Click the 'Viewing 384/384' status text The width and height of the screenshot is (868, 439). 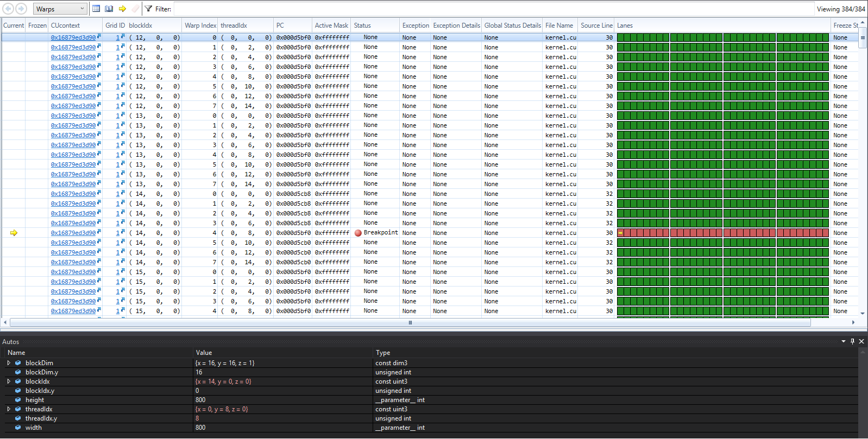pyautogui.click(x=841, y=9)
